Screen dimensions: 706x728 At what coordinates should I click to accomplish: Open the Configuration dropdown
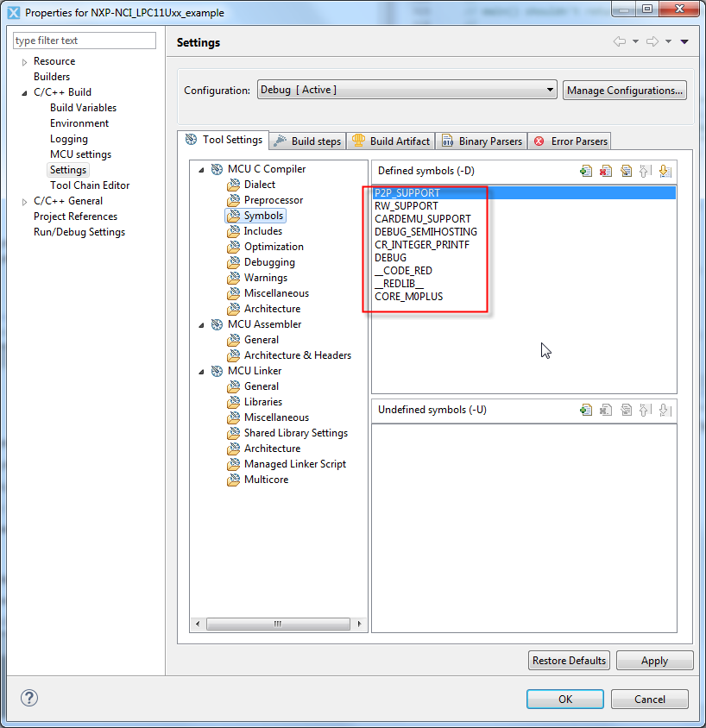click(x=407, y=90)
